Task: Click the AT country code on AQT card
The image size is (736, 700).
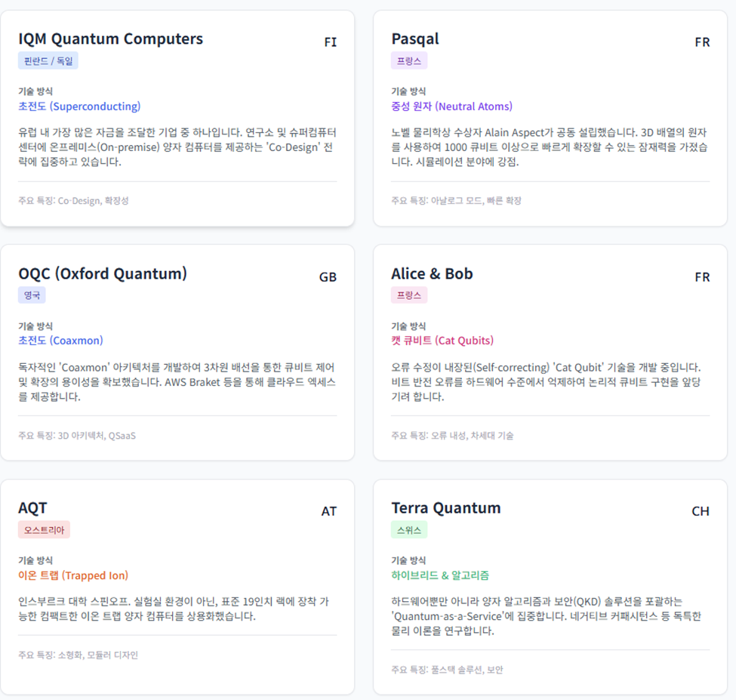Action: (328, 511)
